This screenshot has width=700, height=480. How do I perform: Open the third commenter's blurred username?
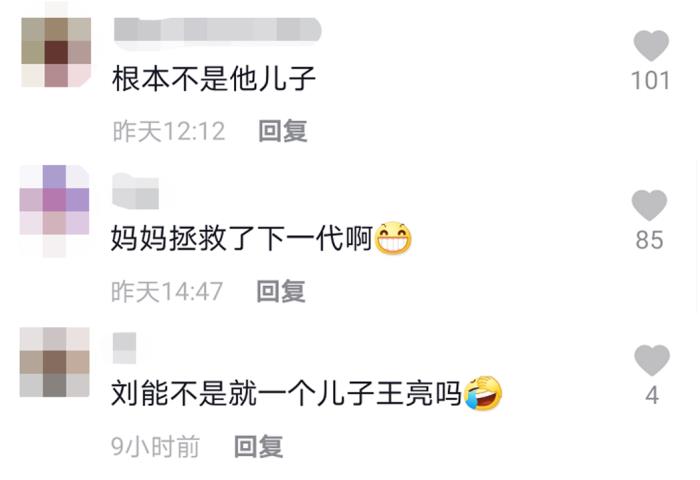point(124,348)
